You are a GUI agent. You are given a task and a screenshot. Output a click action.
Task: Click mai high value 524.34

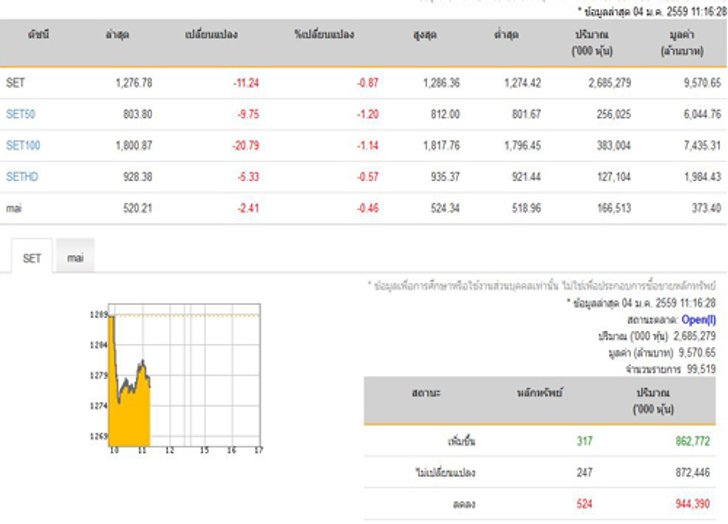pyautogui.click(x=445, y=208)
